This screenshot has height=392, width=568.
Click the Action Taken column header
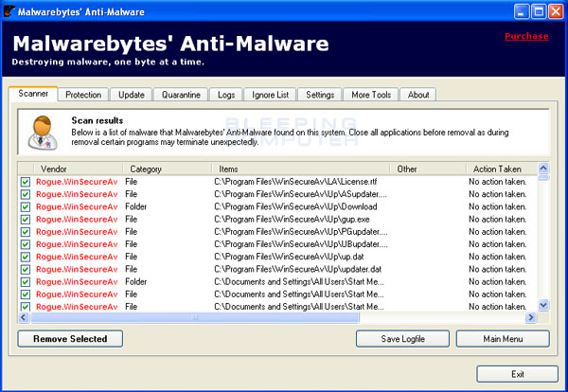coord(502,169)
